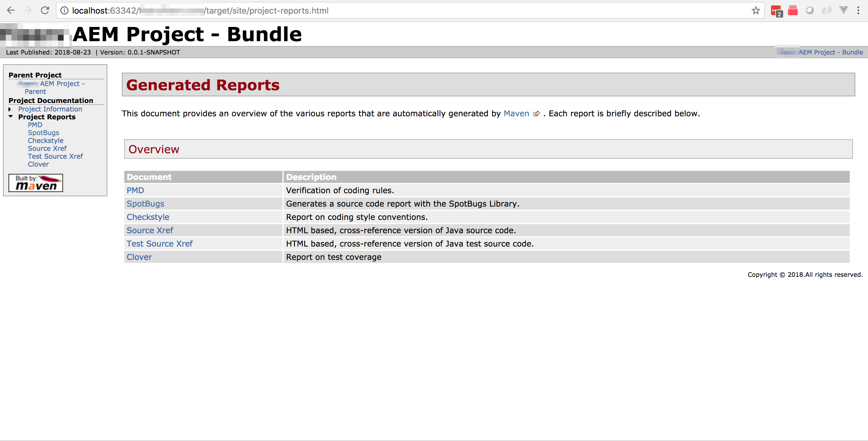
Task: Click Source Xref link in Overview table
Action: [150, 230]
